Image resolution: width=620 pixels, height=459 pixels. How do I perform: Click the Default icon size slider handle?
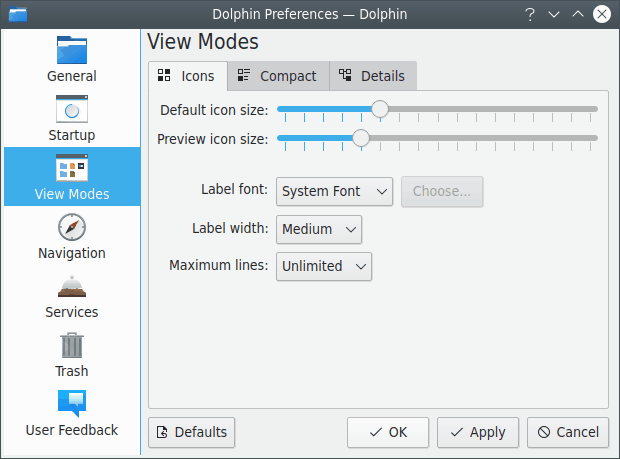point(379,109)
